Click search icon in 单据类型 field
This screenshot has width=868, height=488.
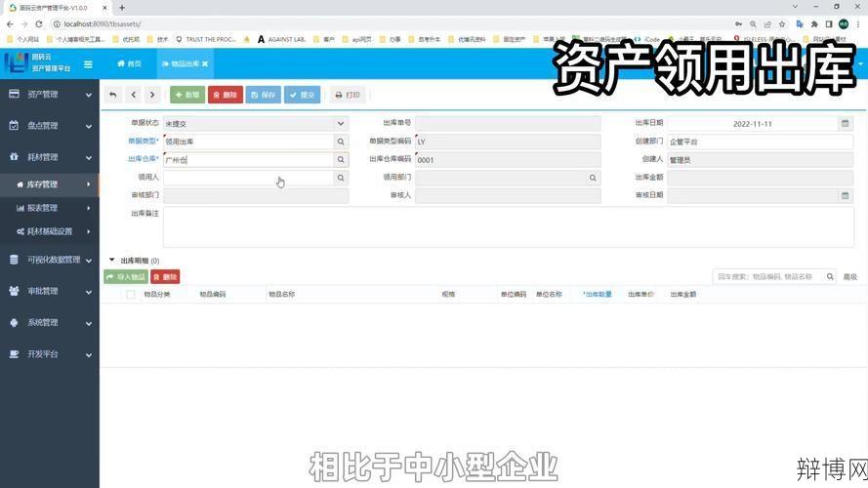point(341,142)
